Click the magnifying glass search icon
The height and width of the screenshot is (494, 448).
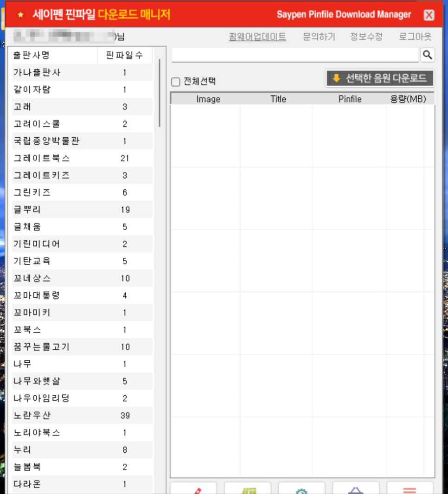(x=427, y=55)
